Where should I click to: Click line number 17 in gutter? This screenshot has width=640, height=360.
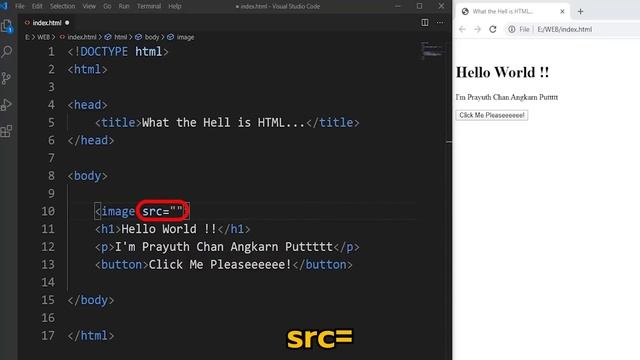[48, 336]
